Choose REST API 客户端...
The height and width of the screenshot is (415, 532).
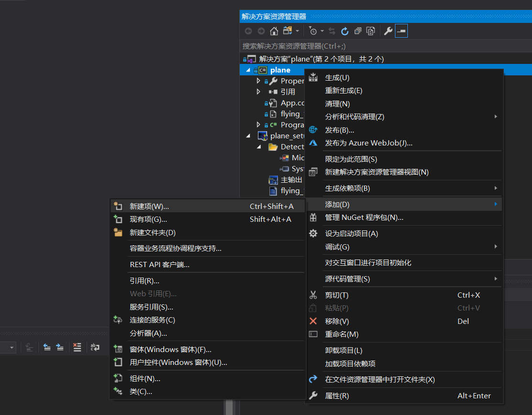(207, 265)
